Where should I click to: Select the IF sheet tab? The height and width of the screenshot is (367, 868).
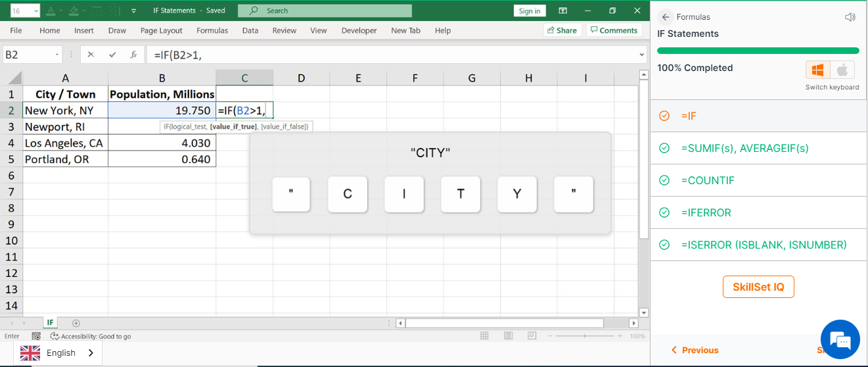point(50,323)
